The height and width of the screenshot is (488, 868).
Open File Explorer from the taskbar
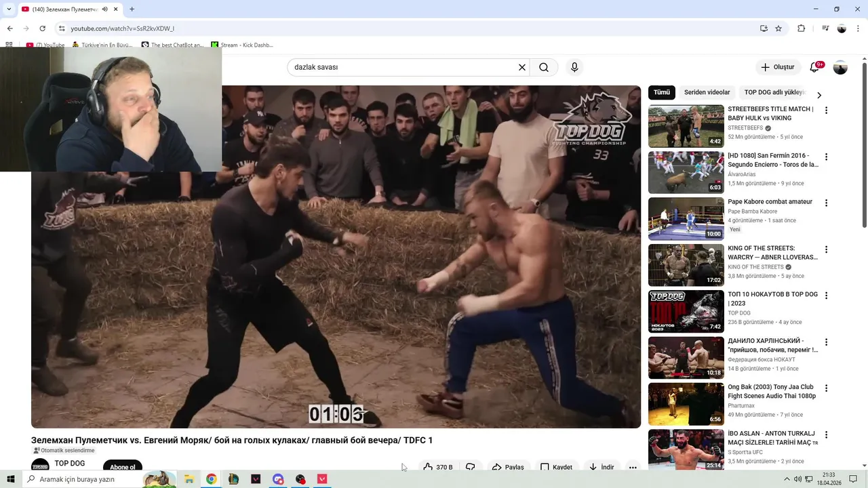click(189, 479)
